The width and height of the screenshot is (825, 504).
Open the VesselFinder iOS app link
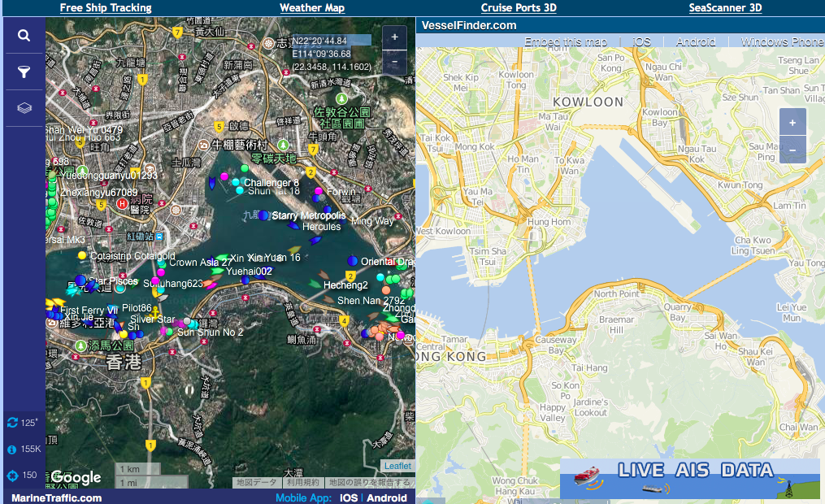[640, 41]
